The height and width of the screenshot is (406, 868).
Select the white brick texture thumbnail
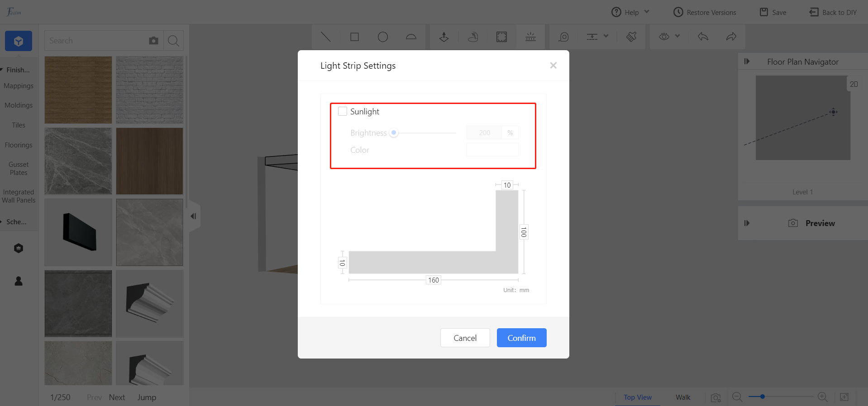(150, 90)
